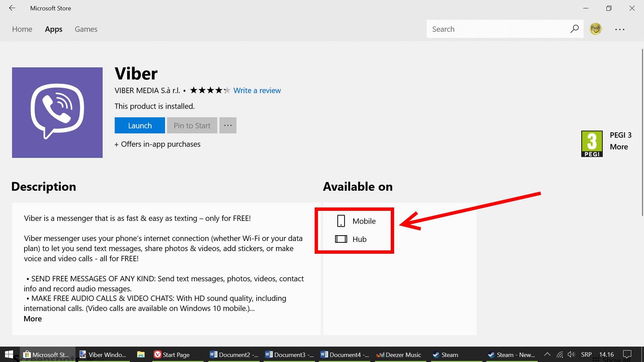Open the top-right three-dot menu
The width and height of the screenshot is (644, 362).
point(620,29)
